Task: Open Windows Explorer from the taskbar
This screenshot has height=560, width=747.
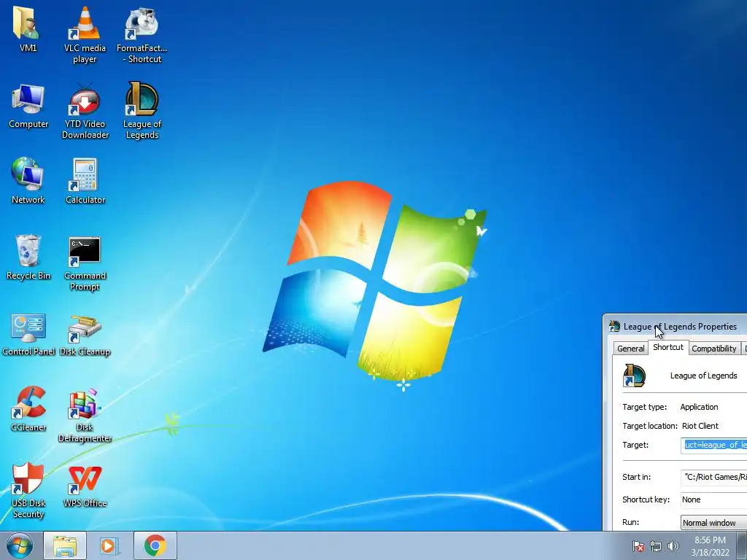Action: coord(65,545)
